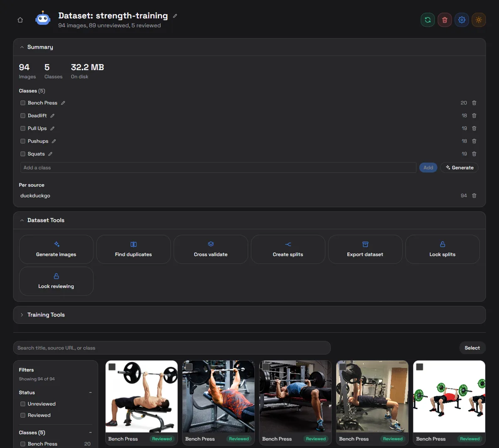Image resolution: width=499 pixels, height=448 pixels.
Task: Click the blue robot logo
Action: (43, 19)
